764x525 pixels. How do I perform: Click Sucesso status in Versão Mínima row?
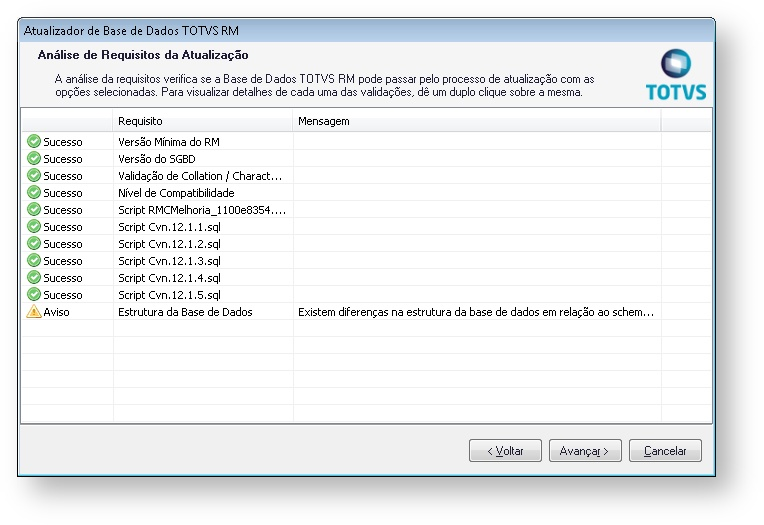point(63,142)
